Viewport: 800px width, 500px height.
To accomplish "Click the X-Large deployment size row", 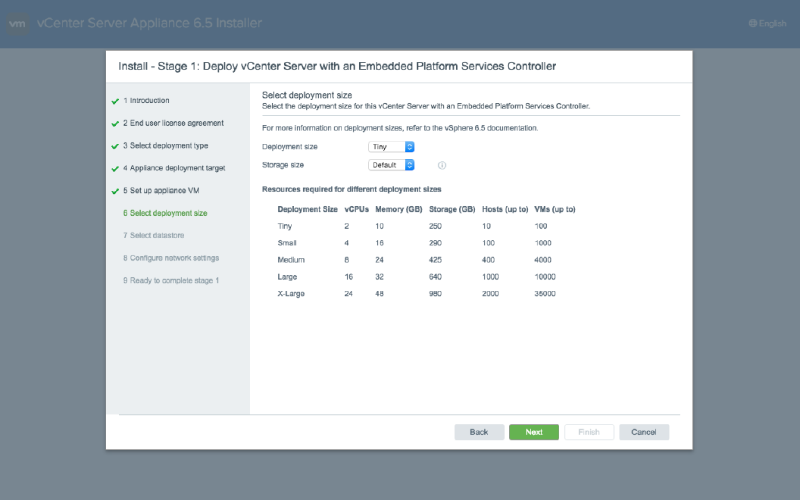I will pos(425,294).
